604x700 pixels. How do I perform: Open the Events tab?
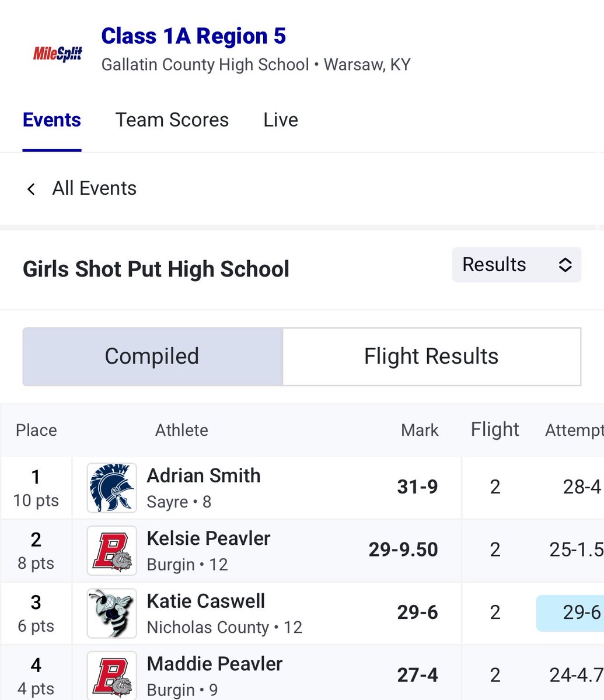[x=52, y=120]
